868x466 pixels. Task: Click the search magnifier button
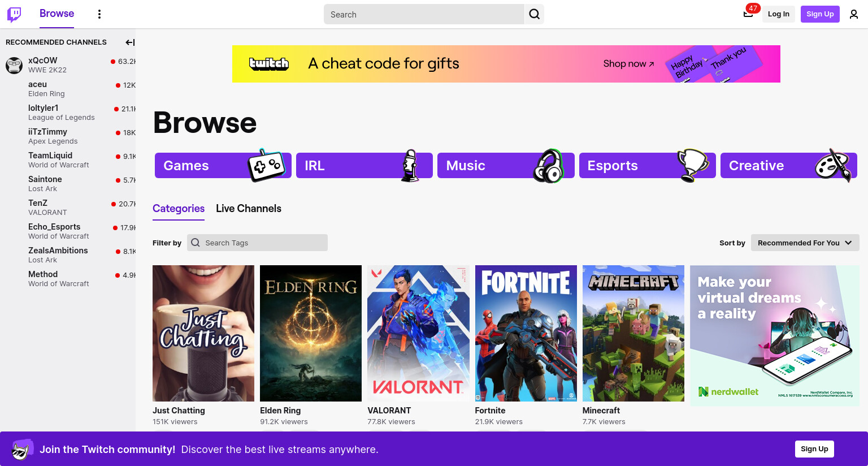click(x=534, y=14)
